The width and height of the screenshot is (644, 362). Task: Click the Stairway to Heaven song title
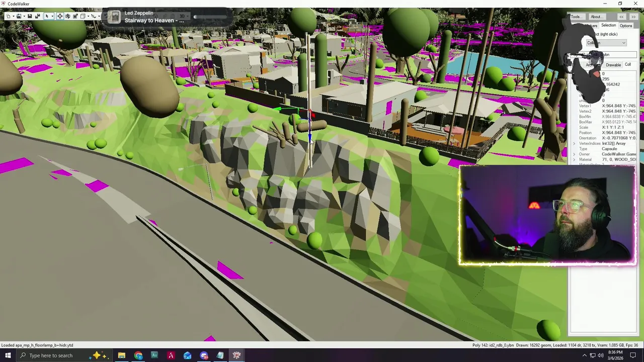click(154, 21)
